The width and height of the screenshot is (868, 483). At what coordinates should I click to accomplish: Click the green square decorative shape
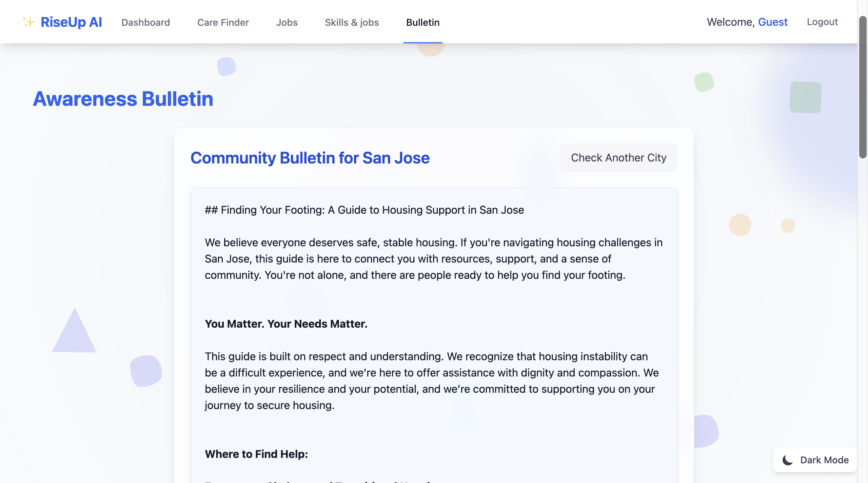(805, 97)
